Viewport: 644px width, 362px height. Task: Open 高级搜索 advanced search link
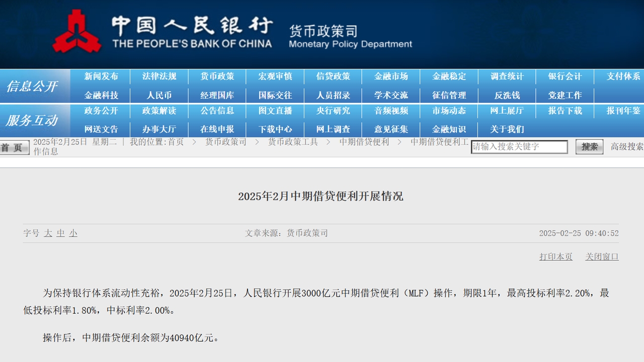coord(627,147)
